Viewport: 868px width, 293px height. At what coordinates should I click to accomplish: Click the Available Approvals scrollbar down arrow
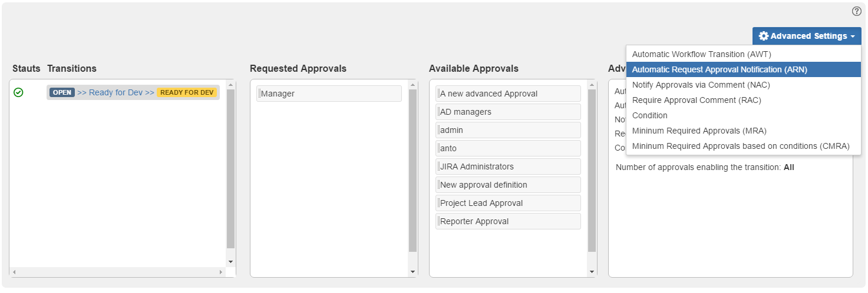coord(592,272)
